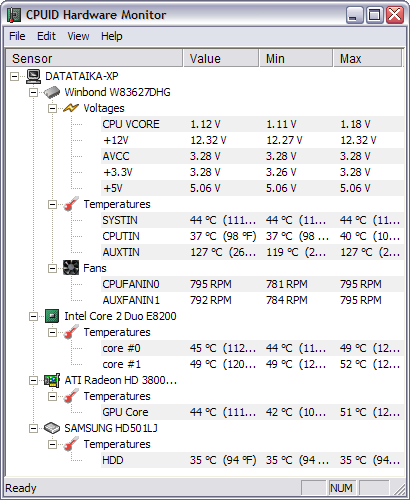410x500 pixels.
Task: Select the GPU Core temperature row
Action: (x=252, y=412)
